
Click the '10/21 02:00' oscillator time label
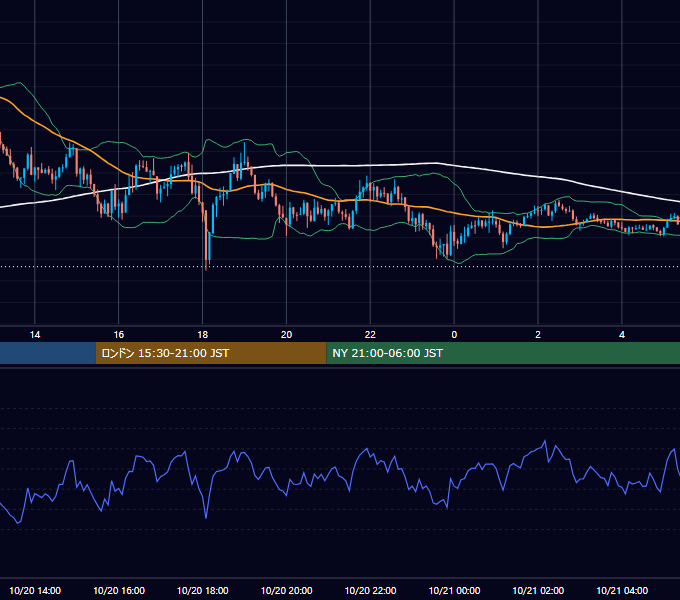(538, 590)
